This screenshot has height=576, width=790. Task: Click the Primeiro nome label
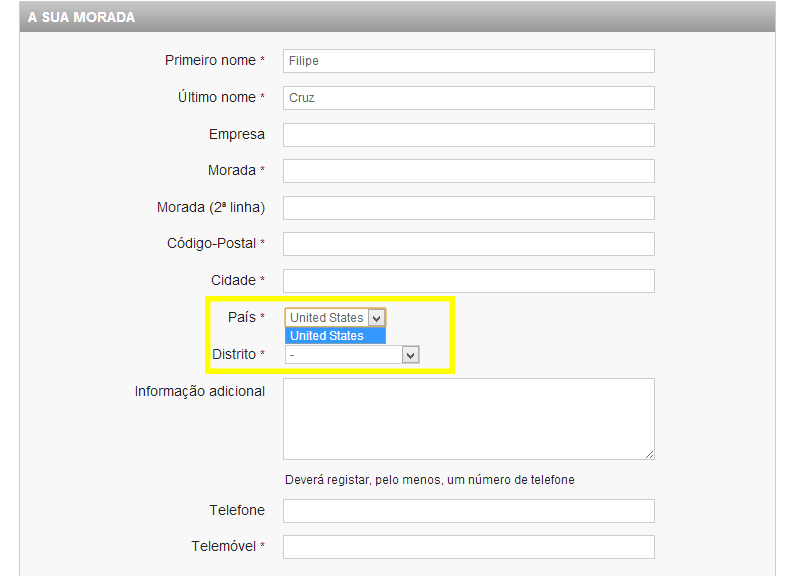point(210,60)
